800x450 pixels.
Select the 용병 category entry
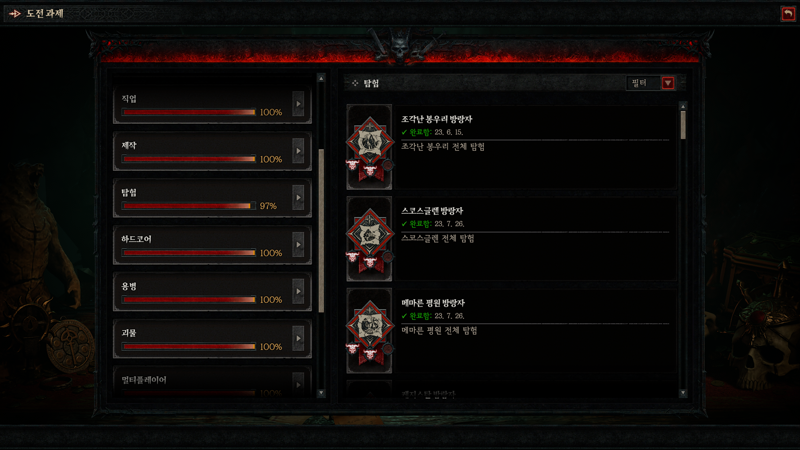(x=212, y=291)
